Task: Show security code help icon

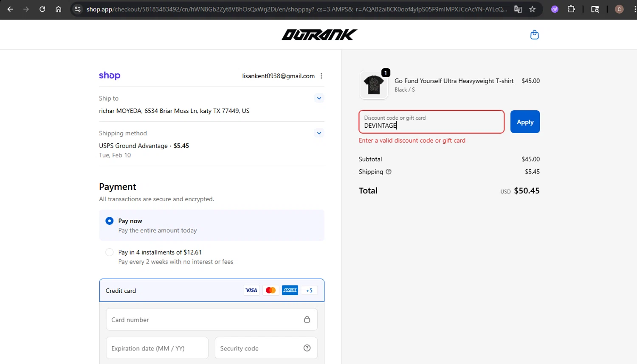Action: pos(307,348)
